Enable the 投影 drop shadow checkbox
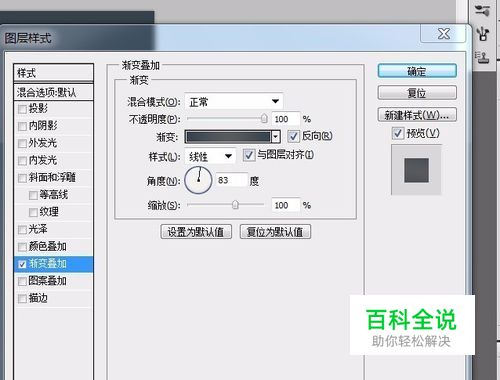 22,109
